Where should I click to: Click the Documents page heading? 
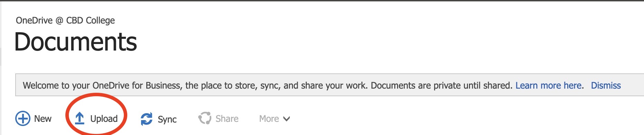76,42
